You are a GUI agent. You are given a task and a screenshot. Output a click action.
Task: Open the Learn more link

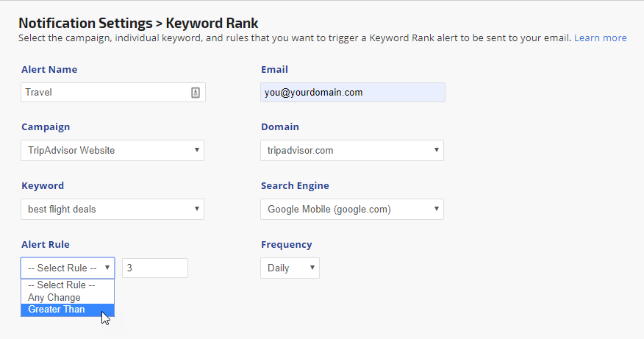(x=600, y=38)
